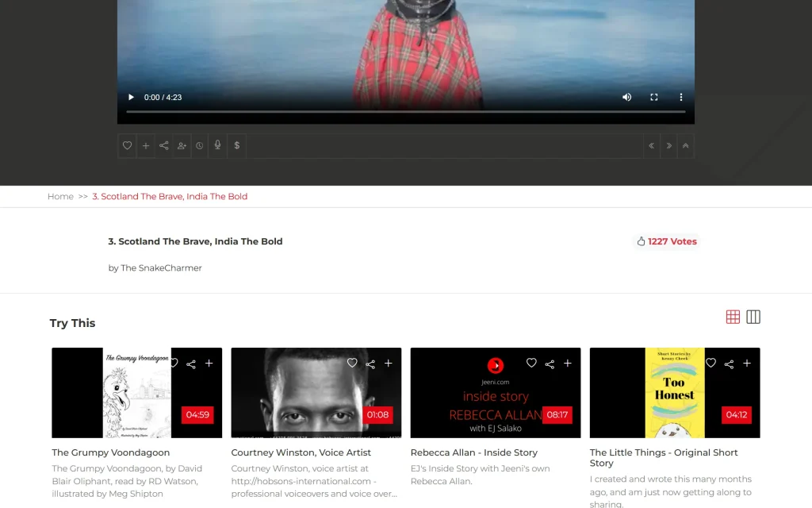The height and width of the screenshot is (508, 812).
Task: Follow the creator via add-person icon
Action: tap(182, 146)
